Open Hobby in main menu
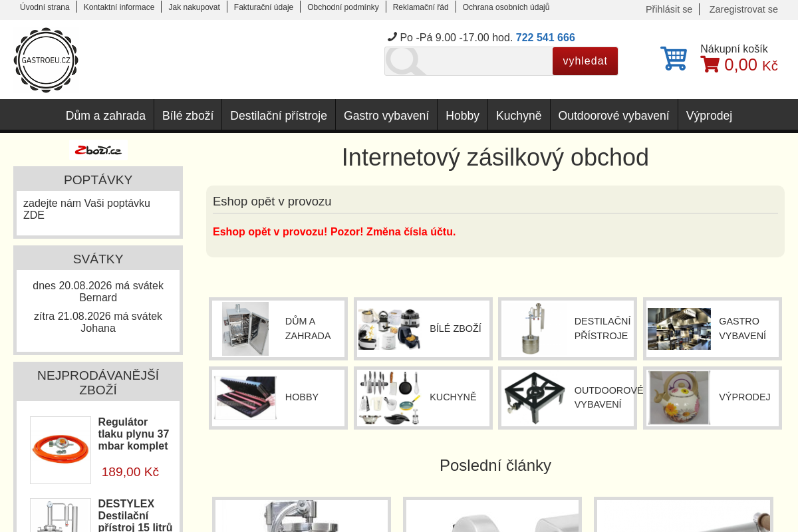This screenshot has height=532, width=798. 462,116
